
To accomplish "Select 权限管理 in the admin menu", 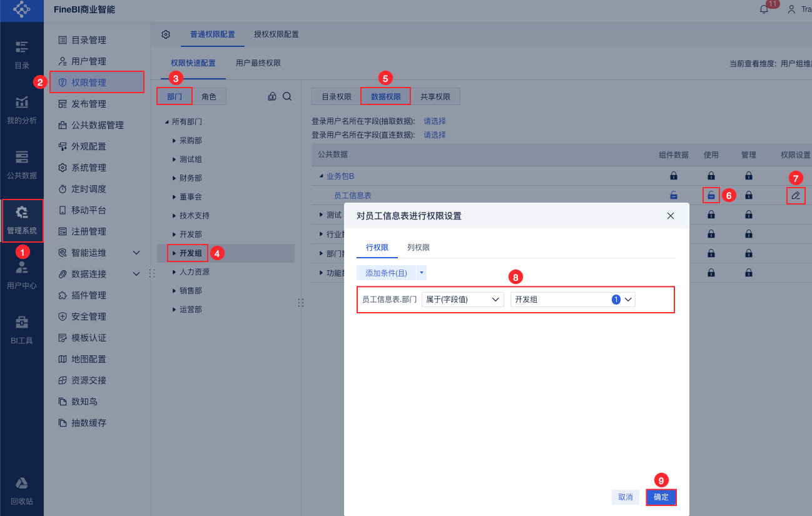I will pyautogui.click(x=97, y=83).
